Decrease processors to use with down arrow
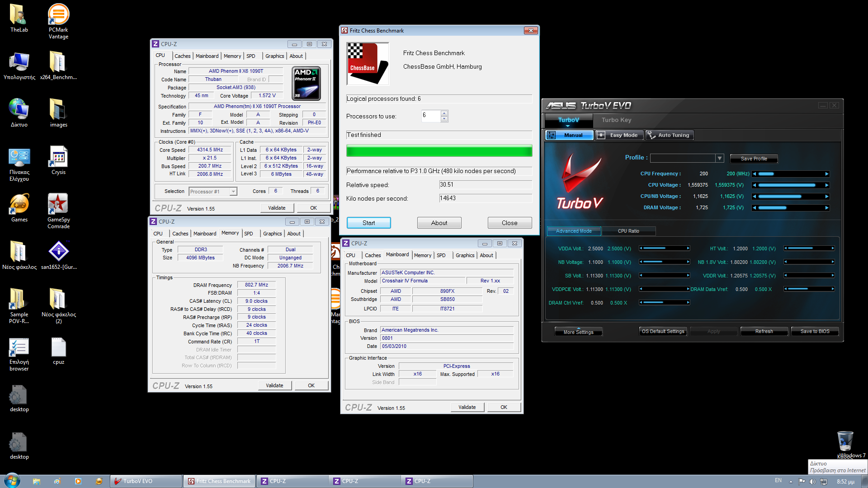Screen dimensions: 868x488 (444, 119)
